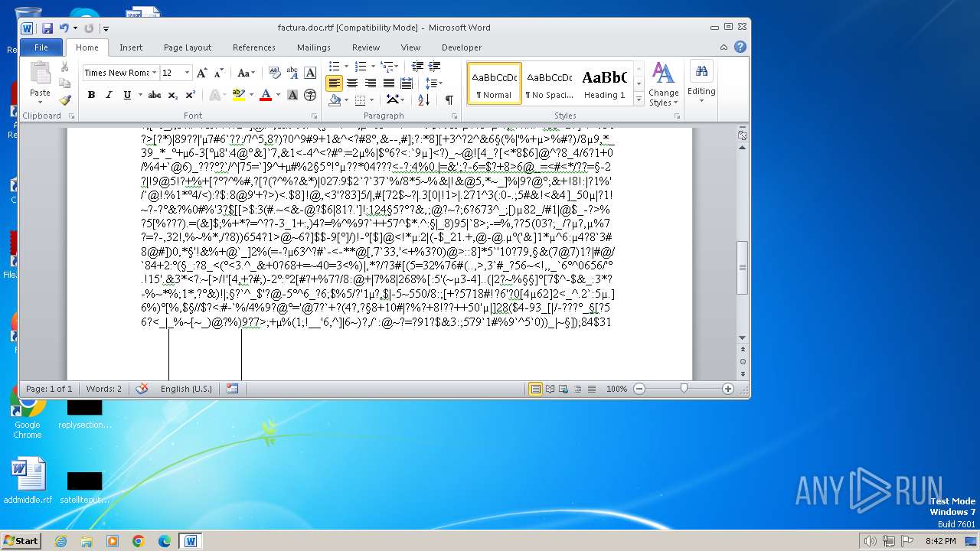
Task: Click the Clear Formatting icon
Action: pyautogui.click(x=273, y=73)
